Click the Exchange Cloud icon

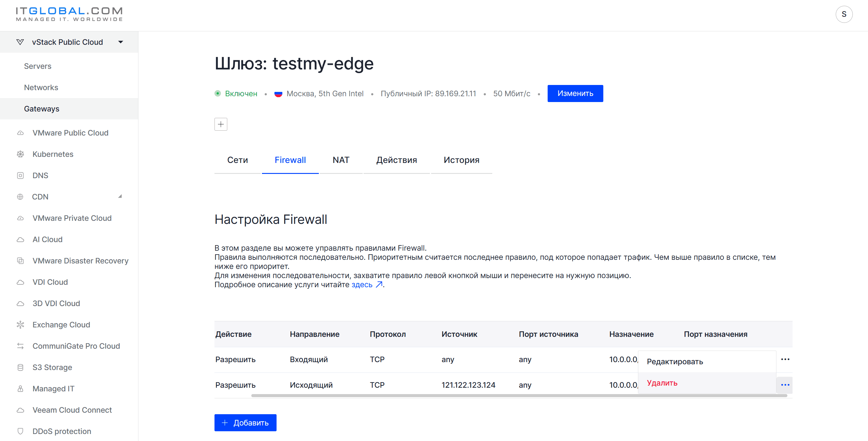pos(20,325)
